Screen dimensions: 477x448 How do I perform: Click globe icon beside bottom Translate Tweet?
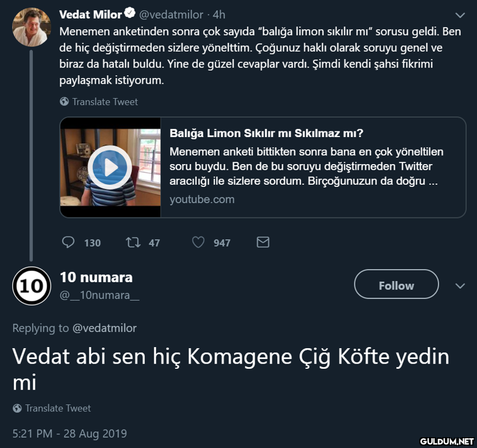[17, 408]
